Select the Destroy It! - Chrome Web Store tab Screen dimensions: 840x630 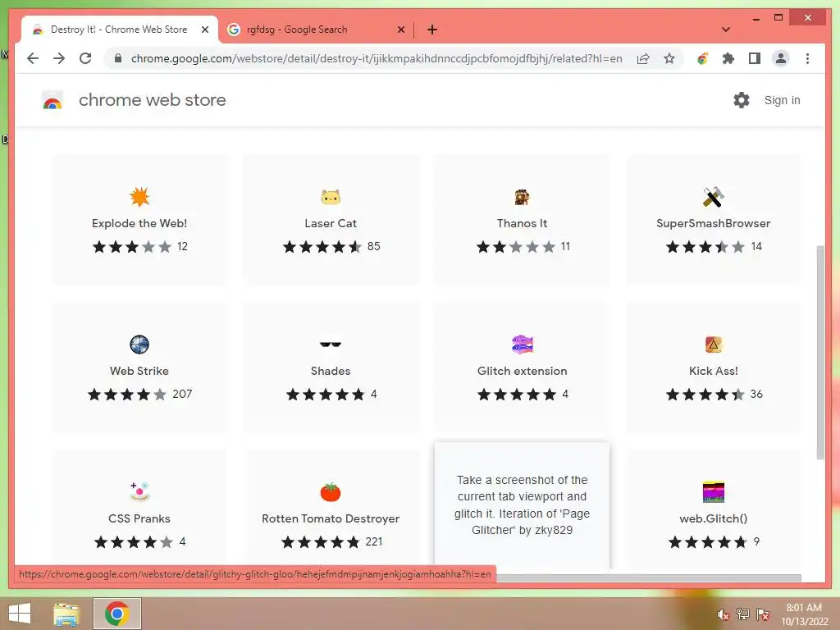119,30
